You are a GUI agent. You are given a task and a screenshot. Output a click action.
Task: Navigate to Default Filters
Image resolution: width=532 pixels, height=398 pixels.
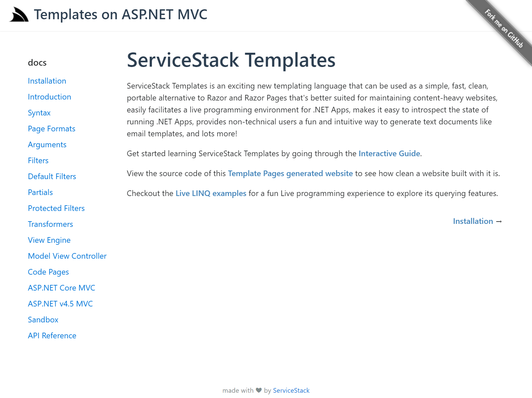(x=52, y=176)
